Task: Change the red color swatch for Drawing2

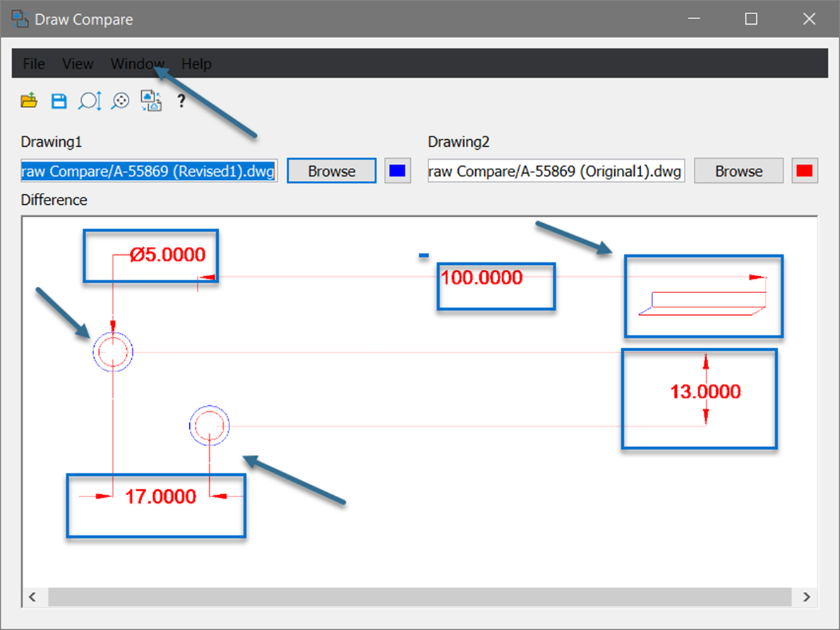Action: tap(804, 170)
